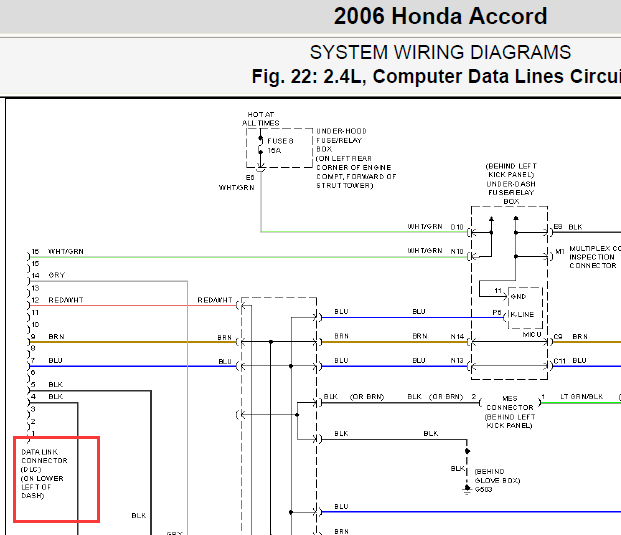The width and height of the screenshot is (621, 535).
Task: Click the DLC pin 16 'WHT/GRN' label
Action: (x=66, y=252)
